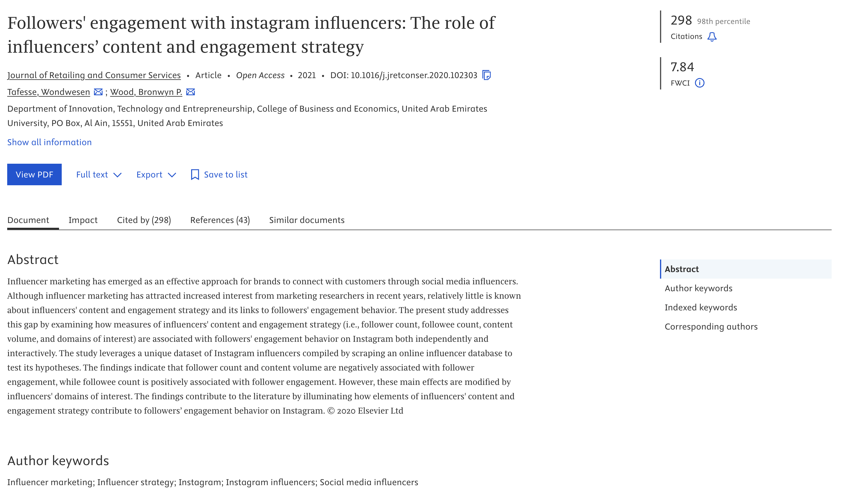Image resolution: width=864 pixels, height=504 pixels.
Task: Open Journal of Retailing and Consumer Services link
Action: [x=94, y=75]
